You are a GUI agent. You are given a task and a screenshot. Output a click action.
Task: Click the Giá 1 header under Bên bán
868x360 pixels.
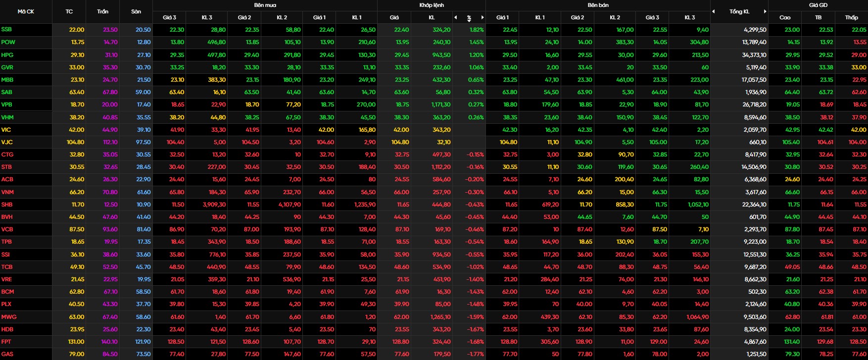pyautogui.click(x=502, y=17)
